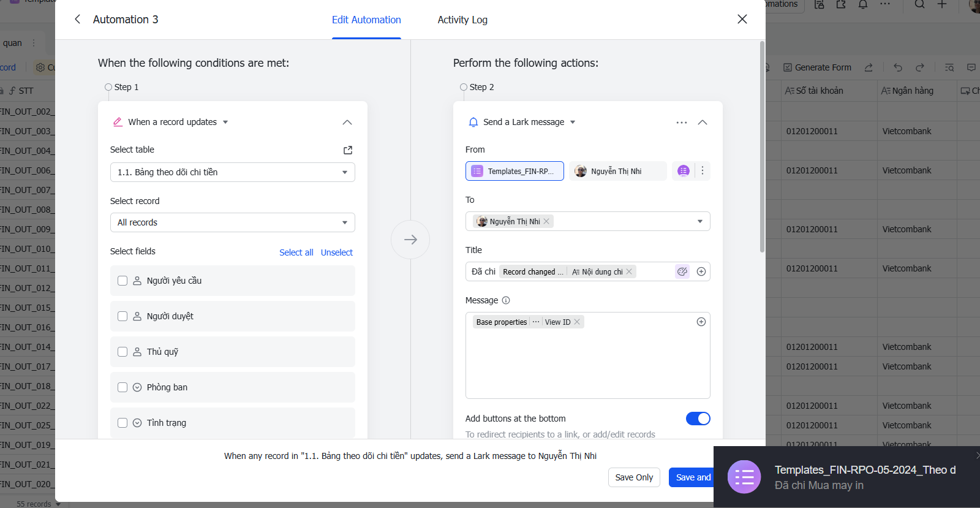Viewport: 980px width, 508px height.
Task: Open the All records dropdown
Action: (233, 222)
